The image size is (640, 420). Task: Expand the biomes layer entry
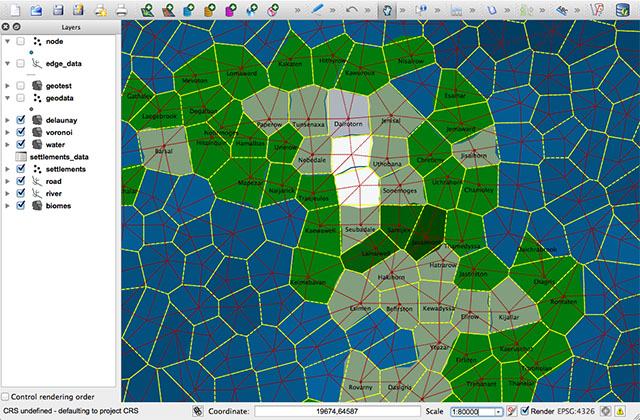(x=7, y=205)
